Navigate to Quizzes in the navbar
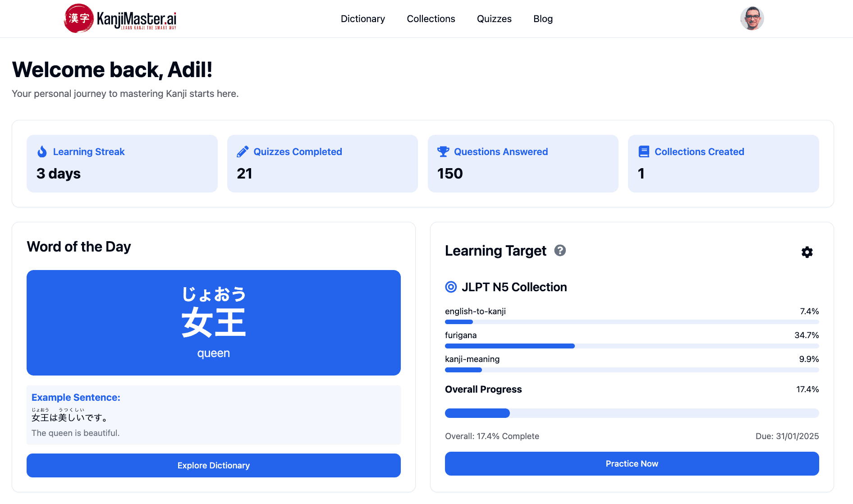 [x=494, y=19]
